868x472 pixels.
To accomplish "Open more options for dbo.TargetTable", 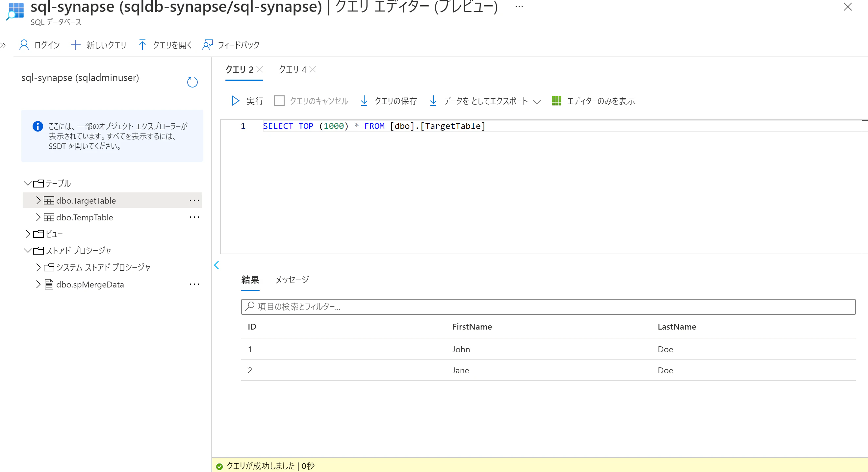I will [194, 200].
